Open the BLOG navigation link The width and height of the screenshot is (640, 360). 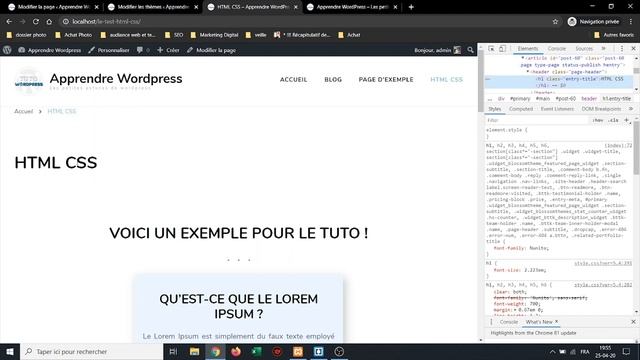tap(333, 80)
